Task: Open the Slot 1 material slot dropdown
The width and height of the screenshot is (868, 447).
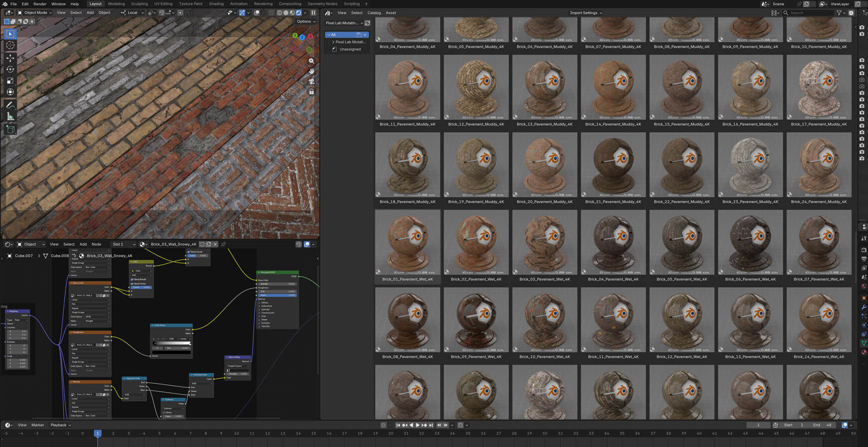Action: [123, 244]
